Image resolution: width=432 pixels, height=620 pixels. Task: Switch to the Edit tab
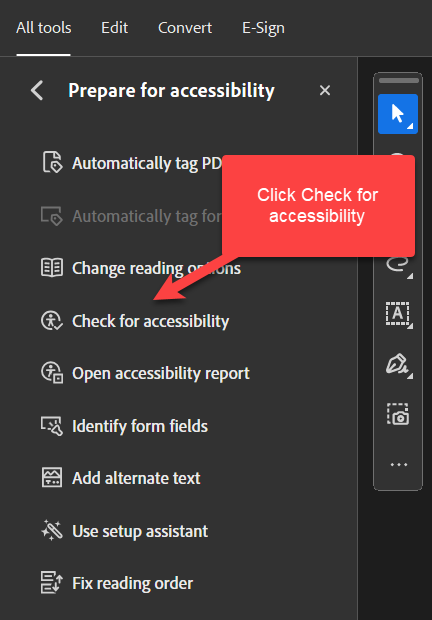click(114, 28)
